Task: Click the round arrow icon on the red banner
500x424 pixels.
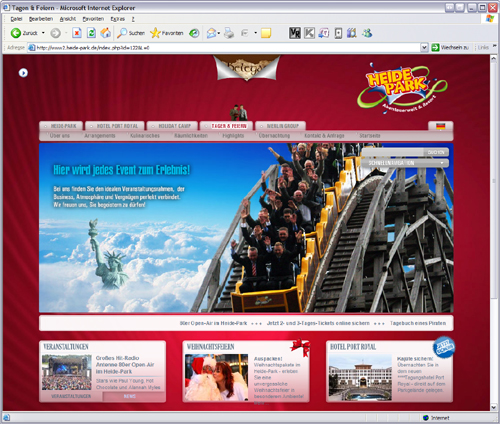Action: click(23, 73)
